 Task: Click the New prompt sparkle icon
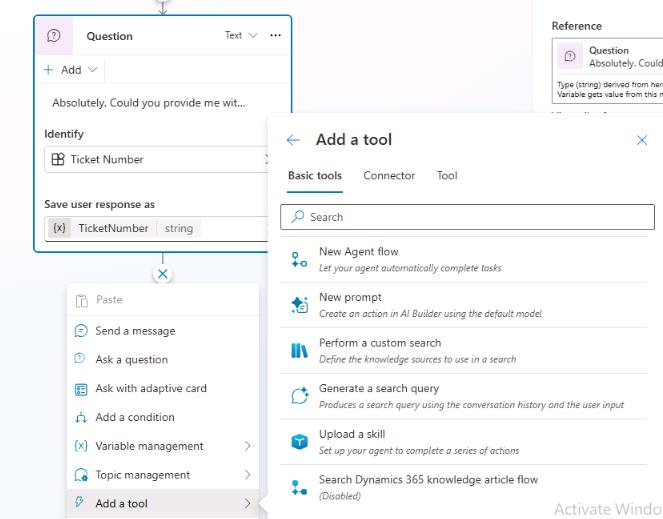pos(299,305)
